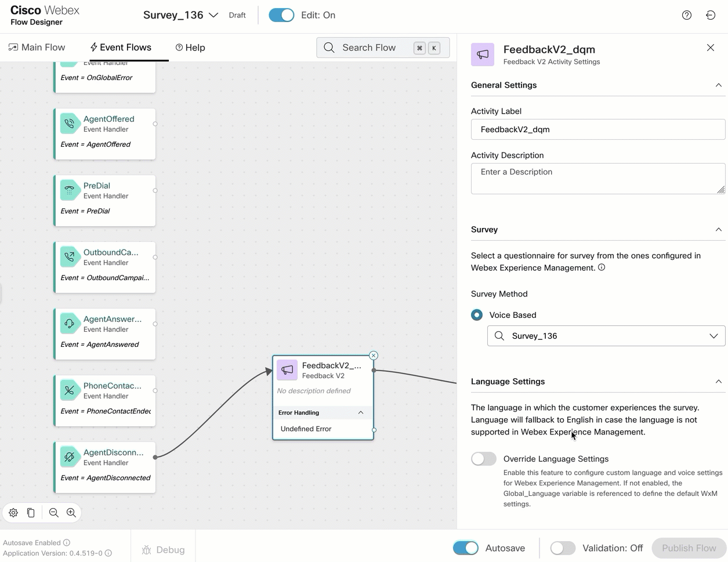The width and height of the screenshot is (728, 562).
Task: Click the AgentOffered phone event icon
Action: (70, 124)
